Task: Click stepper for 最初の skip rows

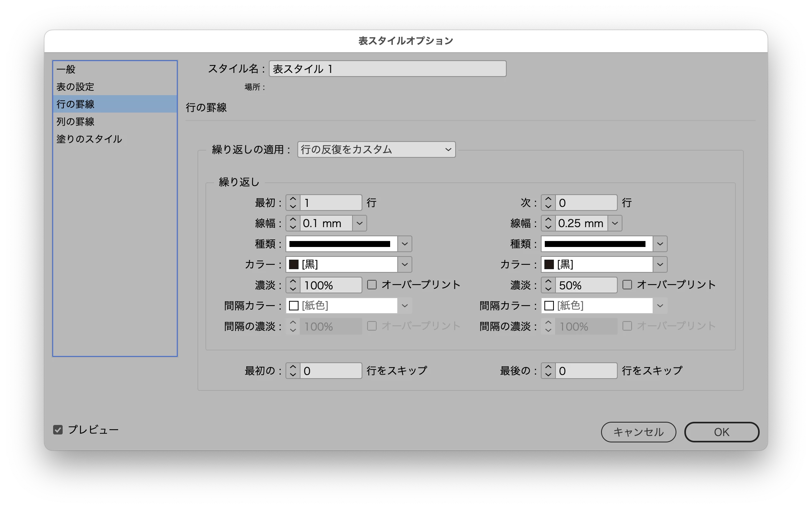Action: pos(293,371)
